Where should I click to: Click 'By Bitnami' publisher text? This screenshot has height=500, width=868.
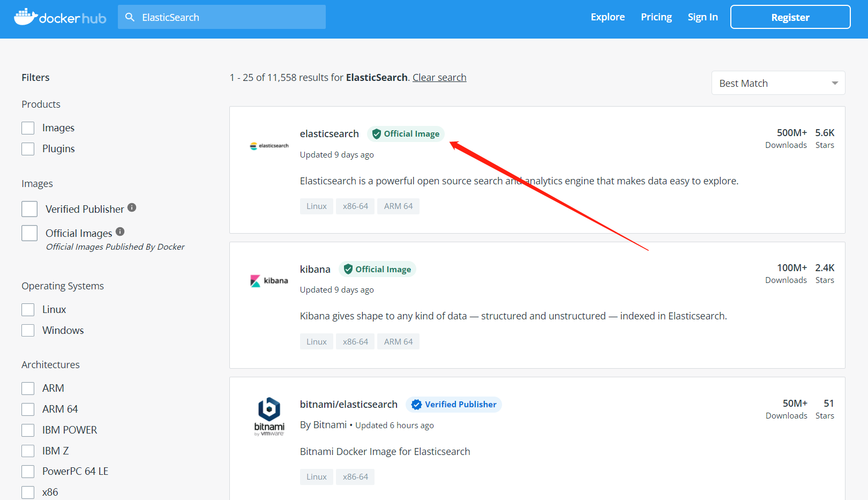pyautogui.click(x=323, y=425)
